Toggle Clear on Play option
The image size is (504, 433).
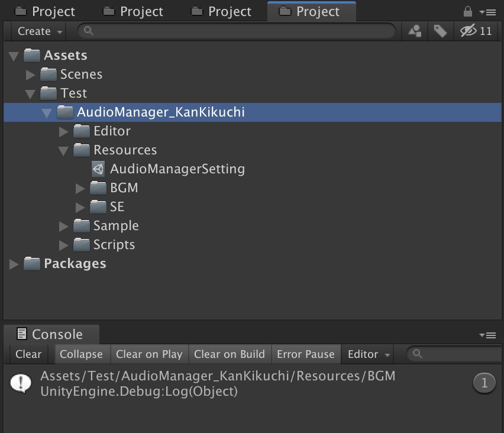click(x=149, y=354)
